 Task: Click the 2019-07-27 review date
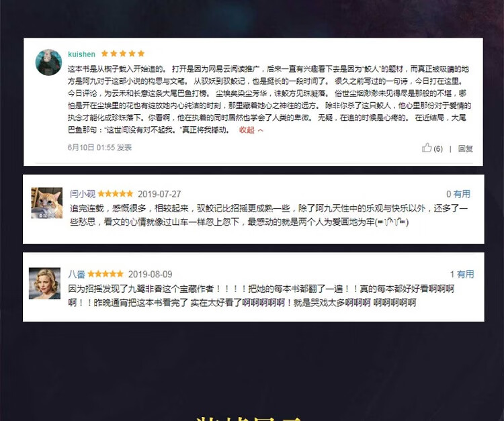pyautogui.click(x=159, y=194)
